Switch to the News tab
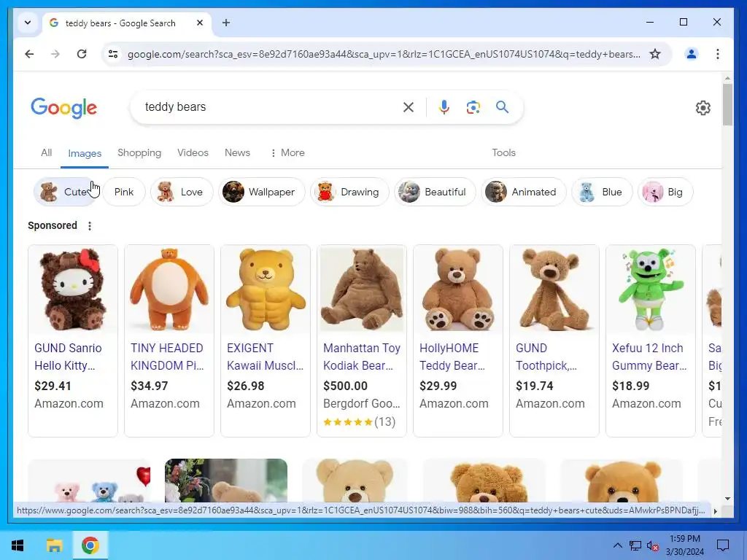747x560 pixels. point(237,153)
